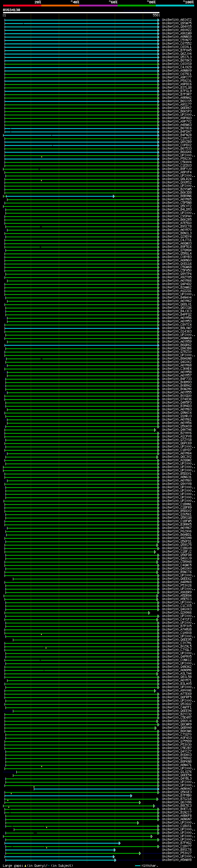Select hit label UniRef100_B3TLQ8

pyautogui.click(x=176, y=88)
